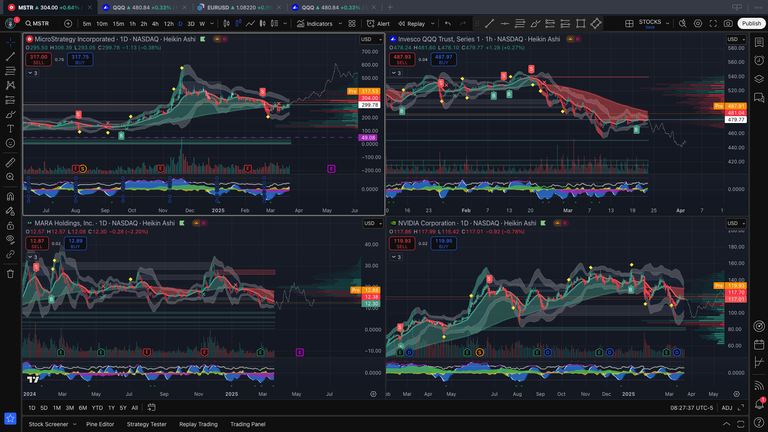
Task: Expand the Replay dropdown arrow
Action: point(432,24)
